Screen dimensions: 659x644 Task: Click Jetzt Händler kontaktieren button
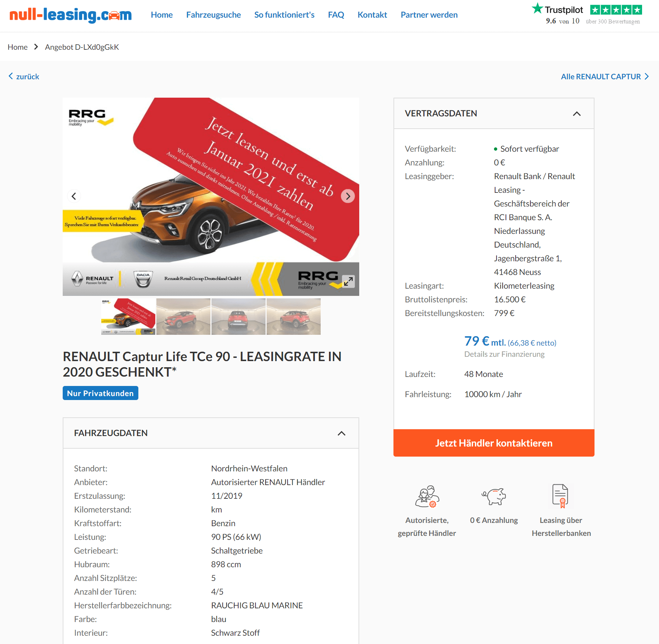tap(494, 443)
